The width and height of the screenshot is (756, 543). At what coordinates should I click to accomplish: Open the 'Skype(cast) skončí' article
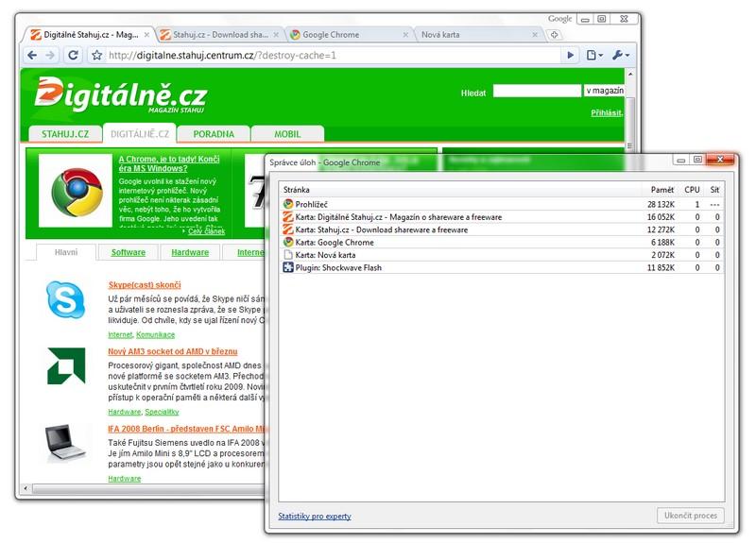[x=145, y=285]
